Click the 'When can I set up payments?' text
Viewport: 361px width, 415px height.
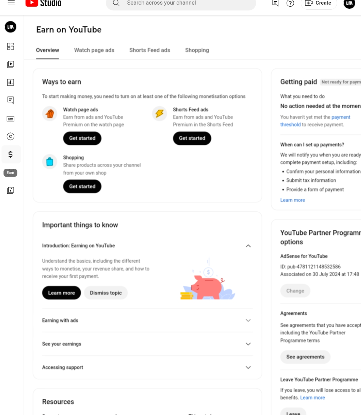point(312,145)
